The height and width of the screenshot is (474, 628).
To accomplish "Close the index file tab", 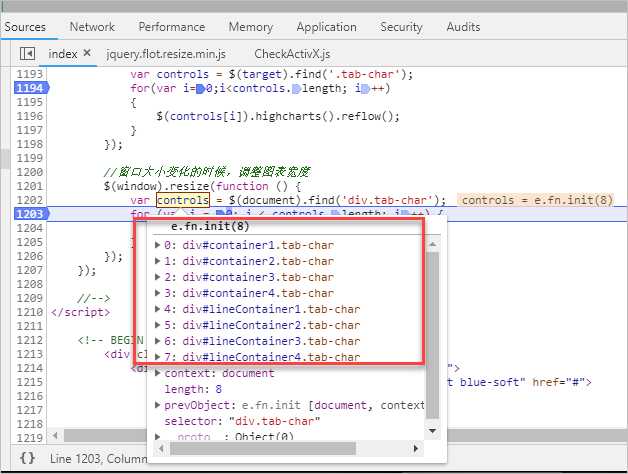I will pos(87,53).
